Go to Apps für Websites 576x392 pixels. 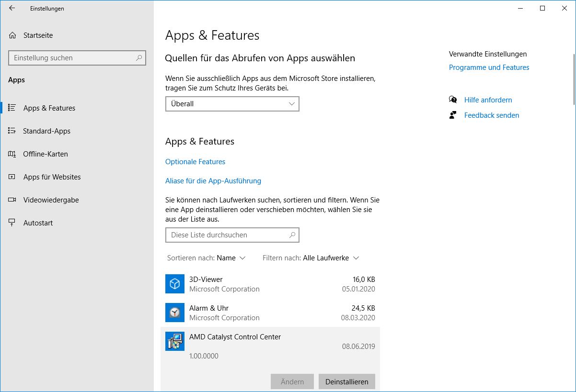tap(77, 177)
